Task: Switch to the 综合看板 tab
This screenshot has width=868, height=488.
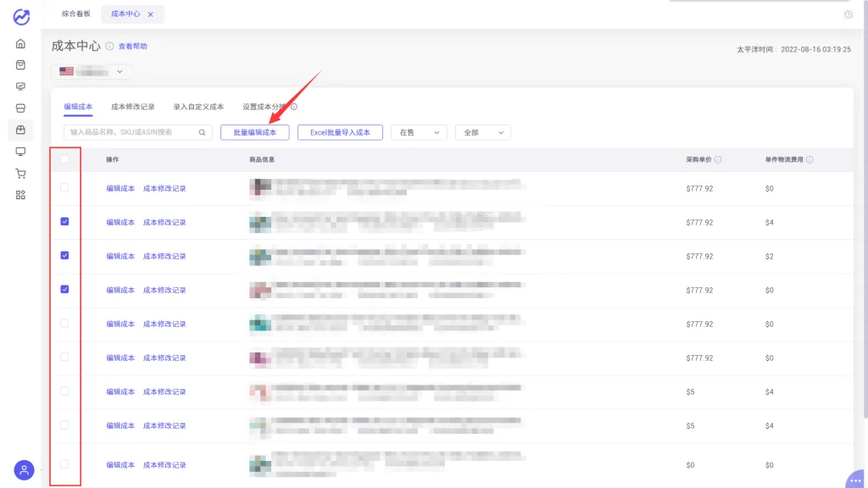Action: (x=75, y=14)
